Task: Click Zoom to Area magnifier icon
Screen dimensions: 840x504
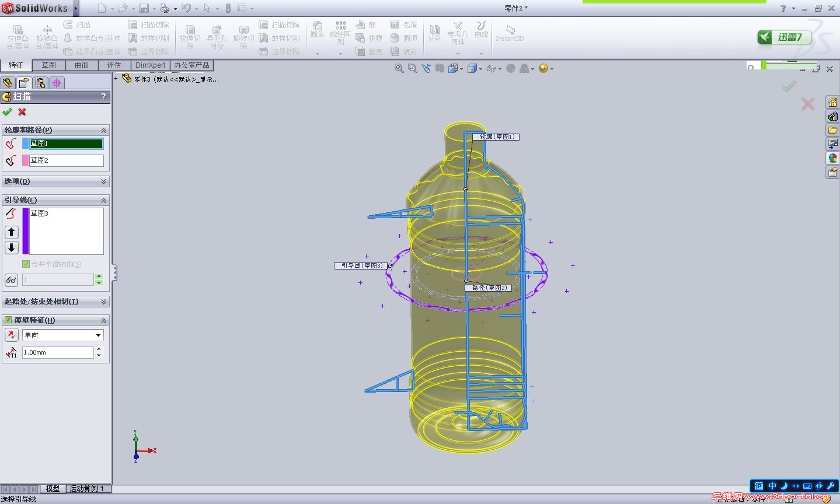Action: click(413, 68)
